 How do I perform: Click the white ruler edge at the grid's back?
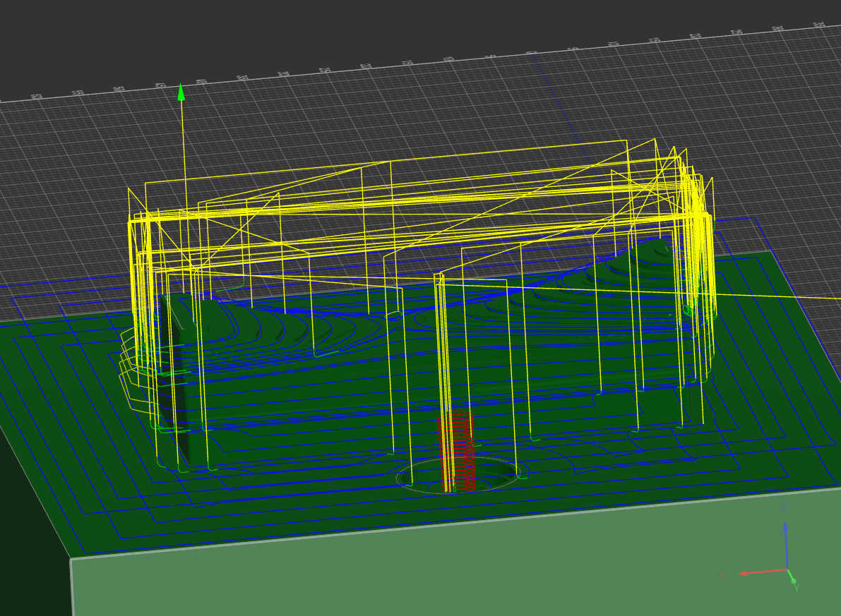424,61
